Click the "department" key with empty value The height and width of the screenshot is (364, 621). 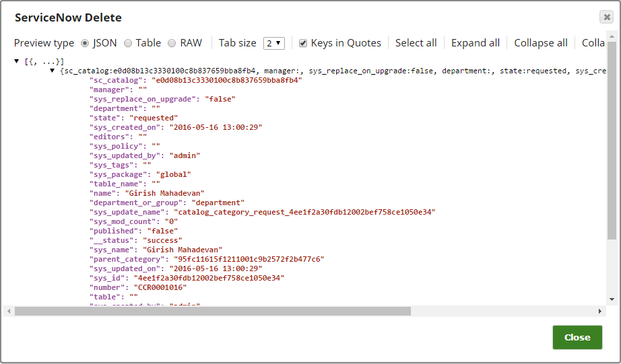pyautogui.click(x=116, y=109)
